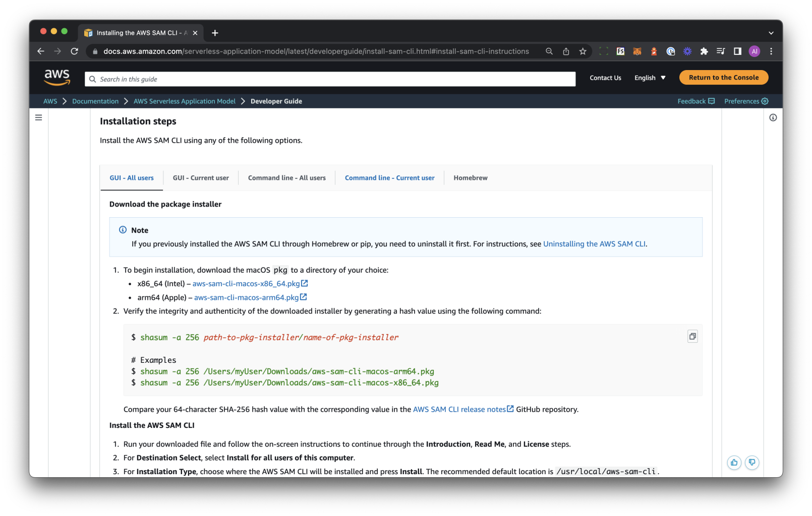Switch to the Command line - All users tab
This screenshot has height=516, width=812.
click(286, 177)
